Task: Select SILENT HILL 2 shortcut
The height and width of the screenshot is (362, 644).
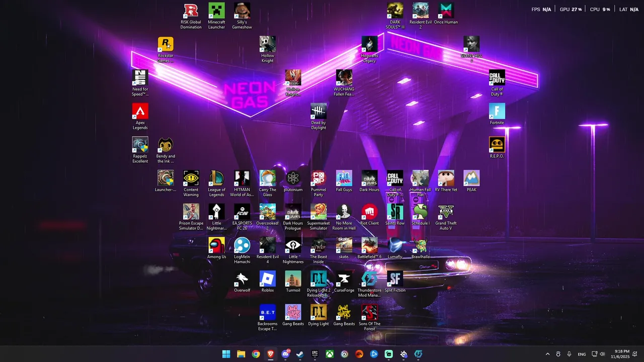Action: coord(471,49)
